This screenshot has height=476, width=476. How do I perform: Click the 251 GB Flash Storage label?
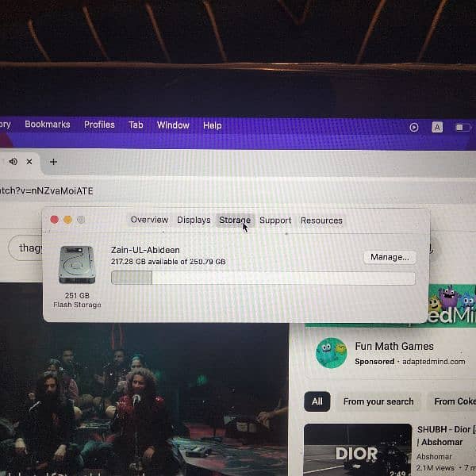77,300
